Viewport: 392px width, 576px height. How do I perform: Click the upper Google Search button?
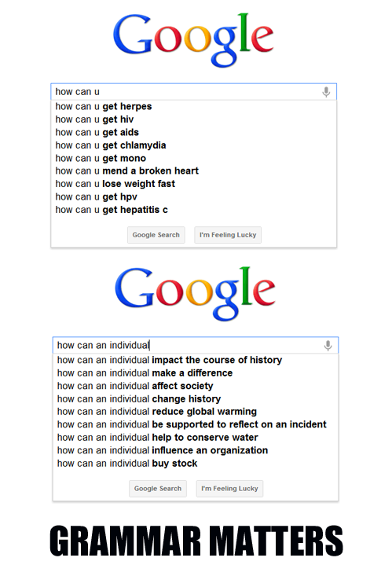[x=156, y=235]
